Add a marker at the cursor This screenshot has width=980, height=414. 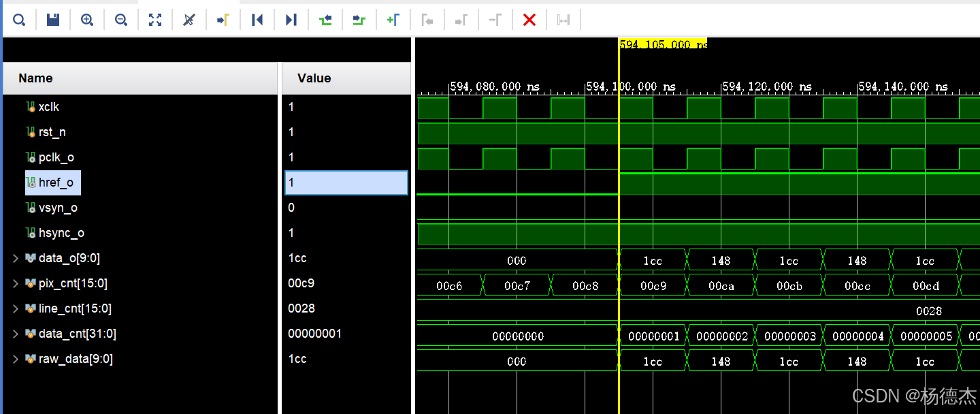click(393, 19)
